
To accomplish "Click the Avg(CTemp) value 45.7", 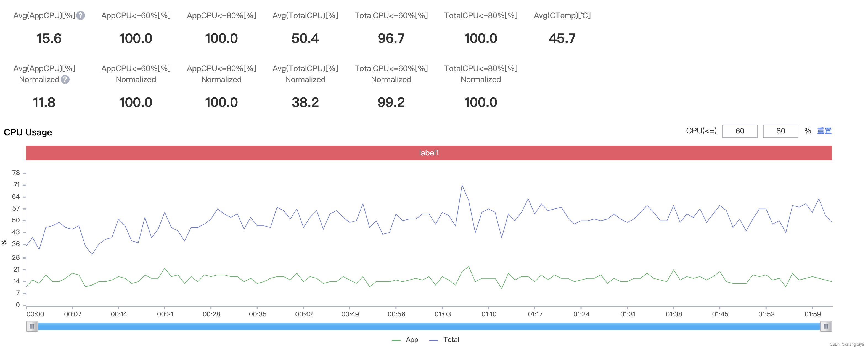I will click(562, 38).
